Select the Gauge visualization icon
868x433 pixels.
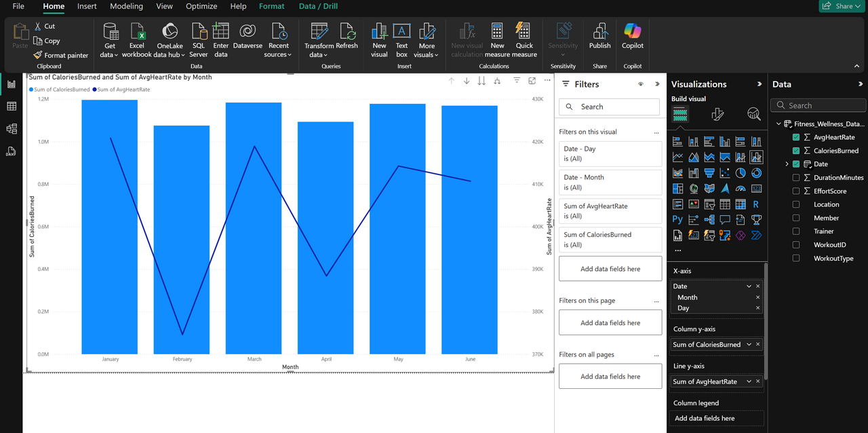click(741, 189)
